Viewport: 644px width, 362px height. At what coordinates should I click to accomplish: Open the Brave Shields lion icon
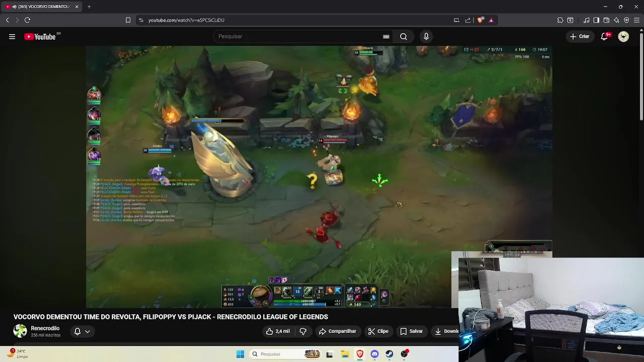[x=480, y=20]
